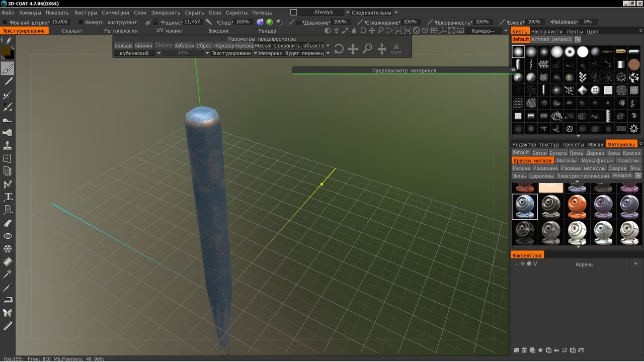
Task: Click the rotate icon in preview parameters
Action: (339, 49)
